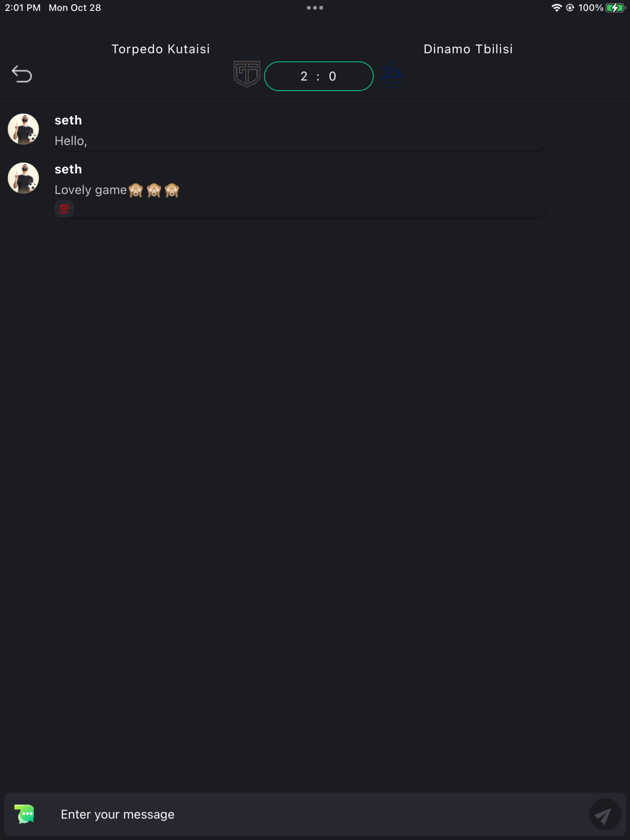Tap the back arrow icon
Screen dimensions: 630x840
pos(22,74)
